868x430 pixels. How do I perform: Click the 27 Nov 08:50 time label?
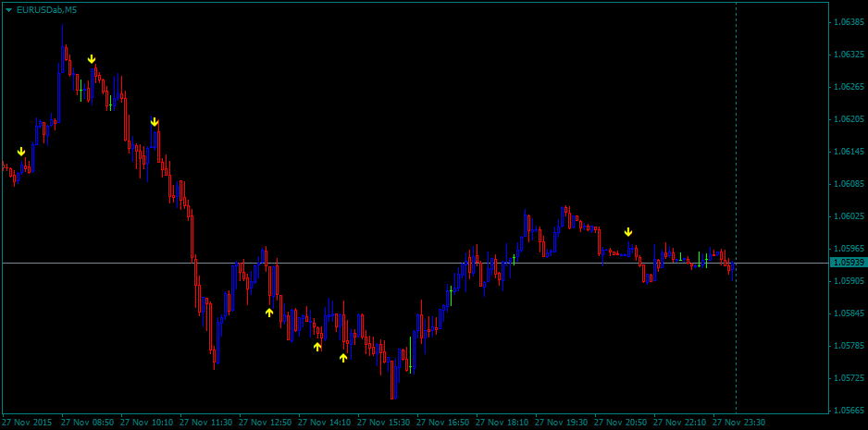[x=88, y=423]
